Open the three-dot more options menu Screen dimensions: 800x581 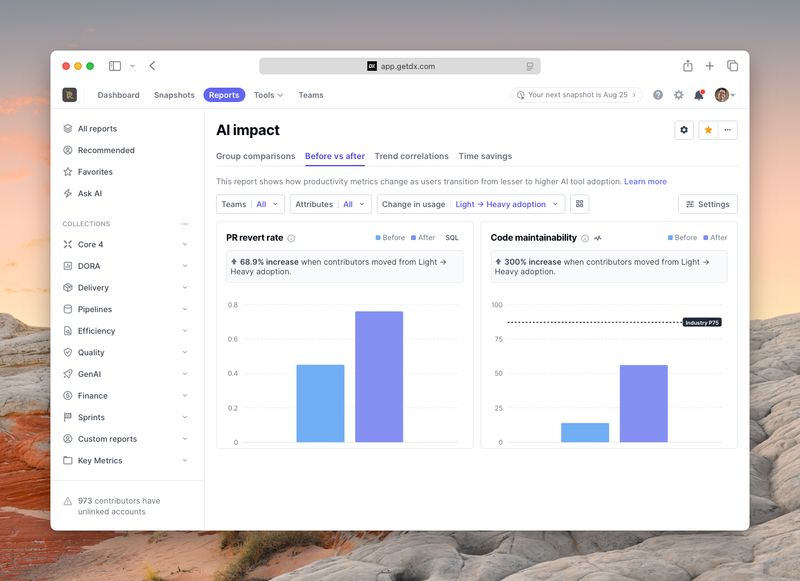(x=729, y=130)
